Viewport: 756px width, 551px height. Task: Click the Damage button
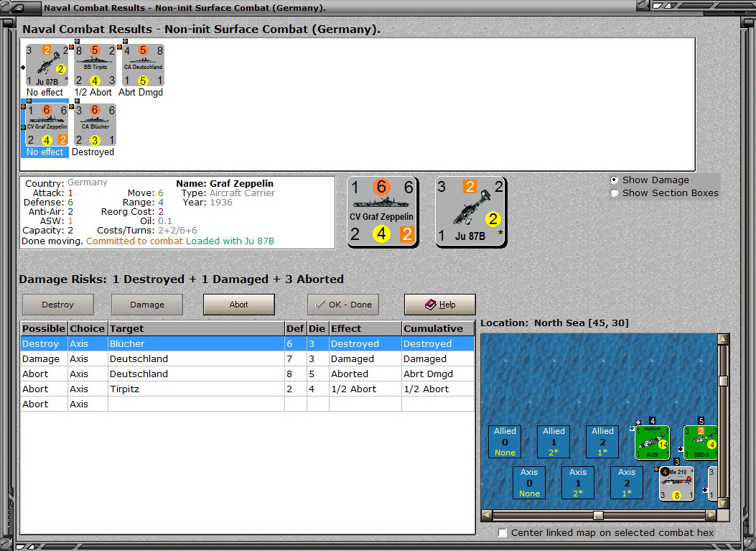point(147,305)
